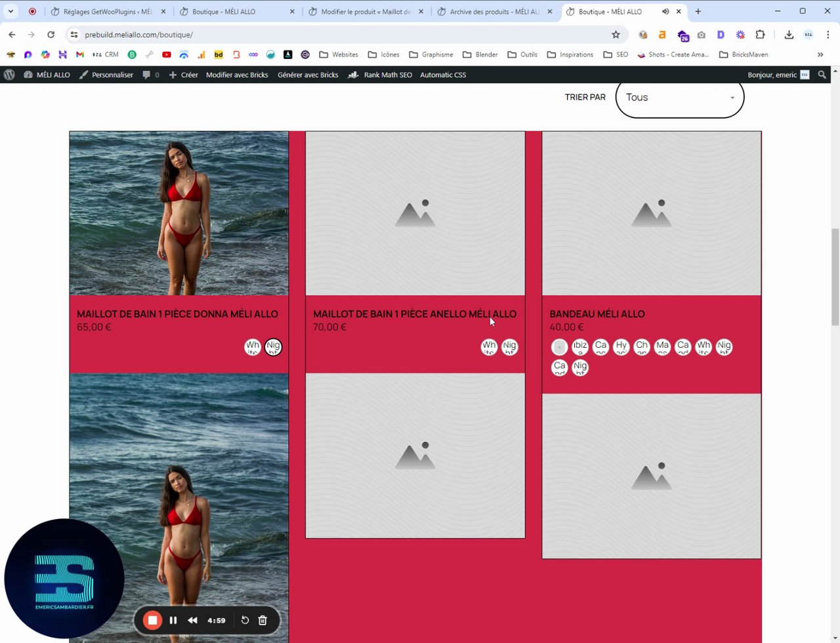Select the blank grey first Bandeau swatch
840x643 pixels.
559,347
